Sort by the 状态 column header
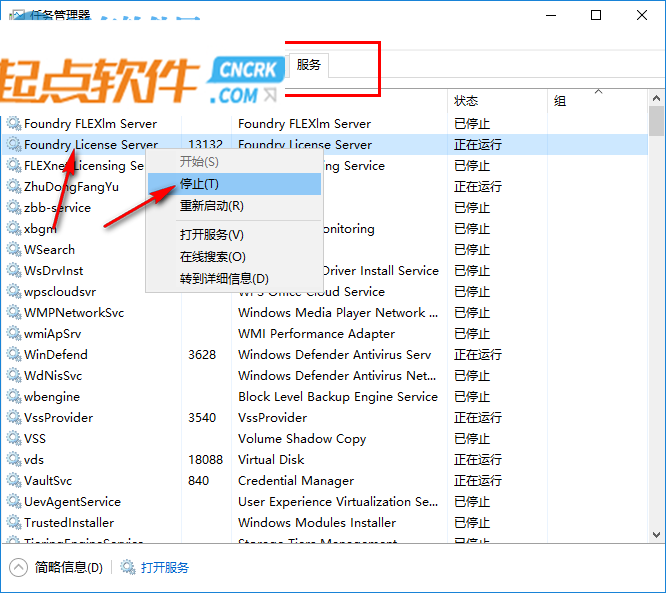This screenshot has width=666, height=593. [497, 101]
